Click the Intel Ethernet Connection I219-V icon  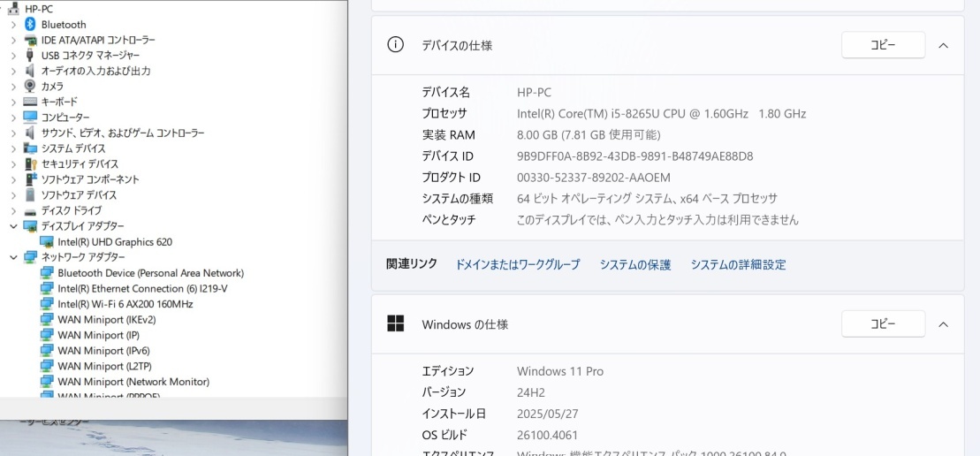tap(46, 289)
